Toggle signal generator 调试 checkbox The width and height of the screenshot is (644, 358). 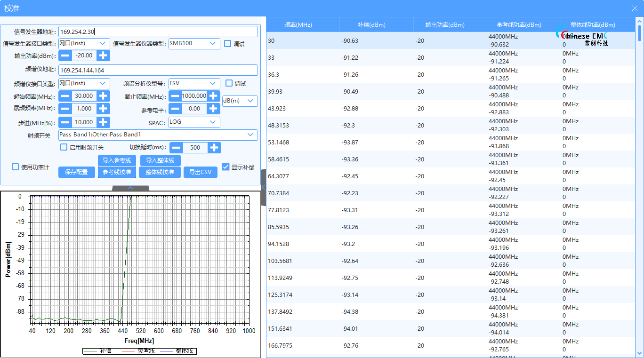click(228, 44)
